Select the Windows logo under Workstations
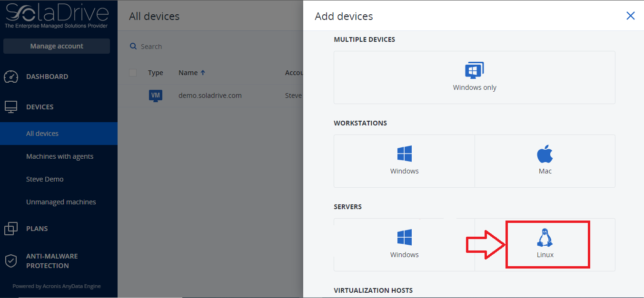 (x=404, y=154)
